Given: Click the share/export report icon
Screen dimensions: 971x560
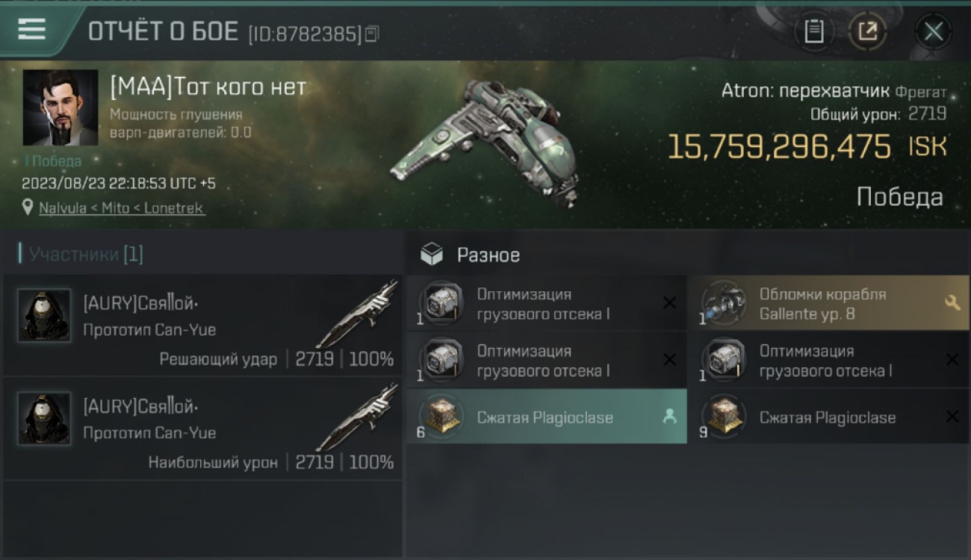Looking at the screenshot, I should click(867, 31).
